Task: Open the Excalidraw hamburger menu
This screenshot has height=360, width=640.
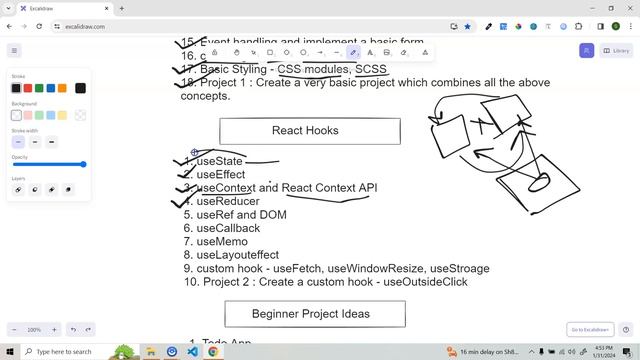Action: pyautogui.click(x=14, y=51)
